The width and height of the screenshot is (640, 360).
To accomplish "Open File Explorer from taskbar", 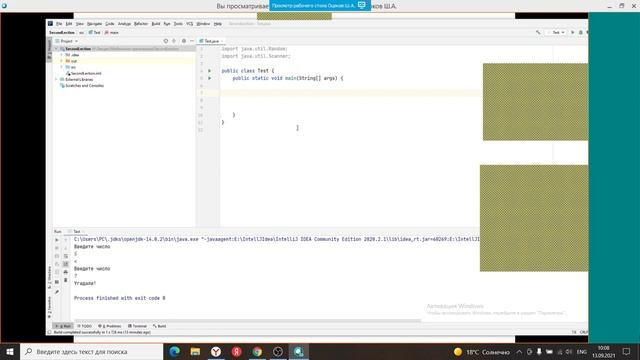I will click(x=196, y=351).
